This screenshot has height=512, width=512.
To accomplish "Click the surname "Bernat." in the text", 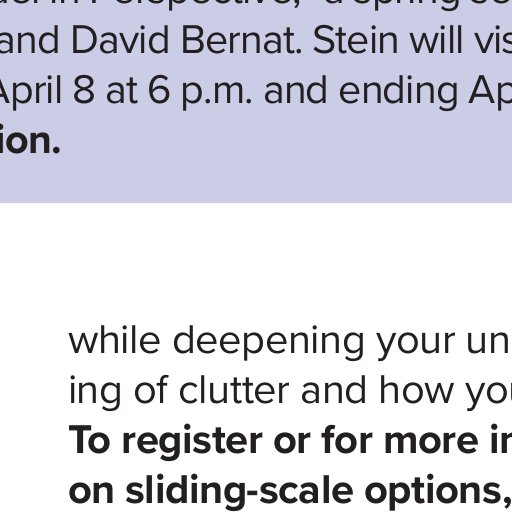I will [x=241, y=40].
